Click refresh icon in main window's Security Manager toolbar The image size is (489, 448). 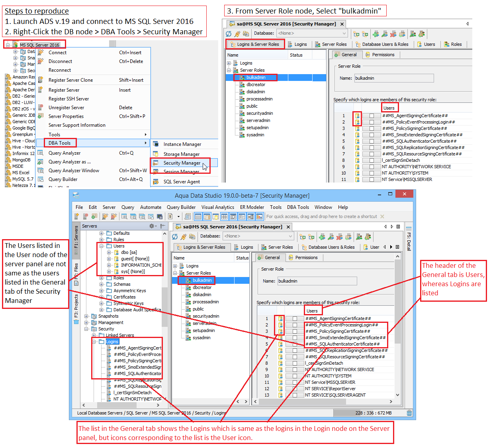point(175,236)
